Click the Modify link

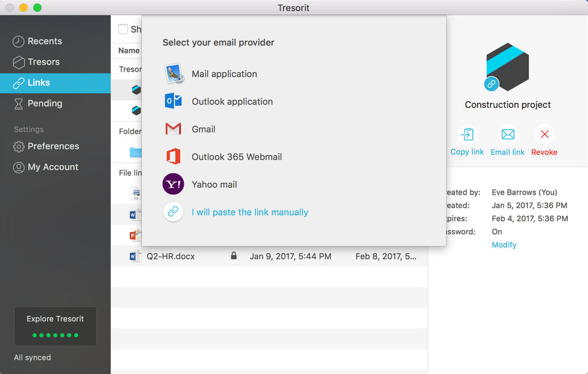pos(504,245)
